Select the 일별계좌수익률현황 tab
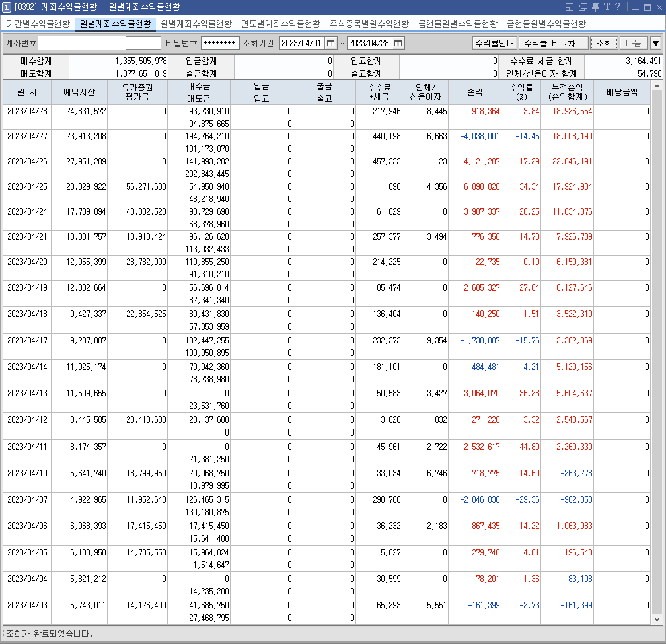666x644 pixels. tap(115, 24)
